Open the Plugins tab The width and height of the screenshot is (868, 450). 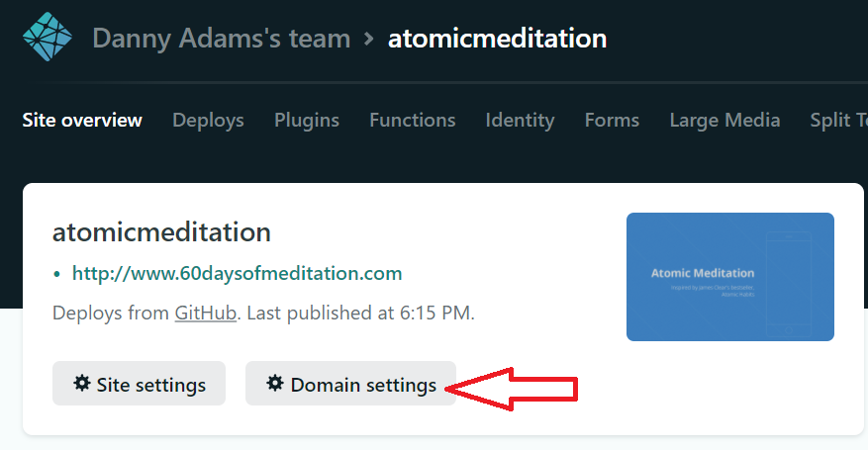pos(307,121)
